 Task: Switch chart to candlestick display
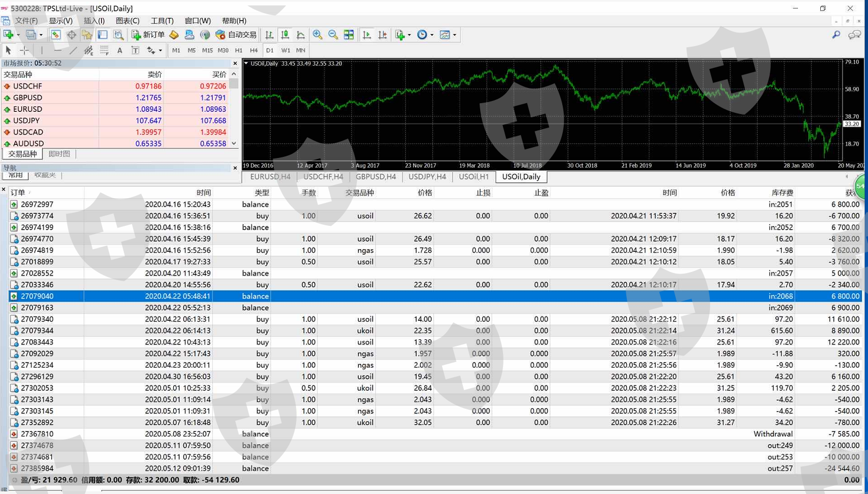[285, 35]
